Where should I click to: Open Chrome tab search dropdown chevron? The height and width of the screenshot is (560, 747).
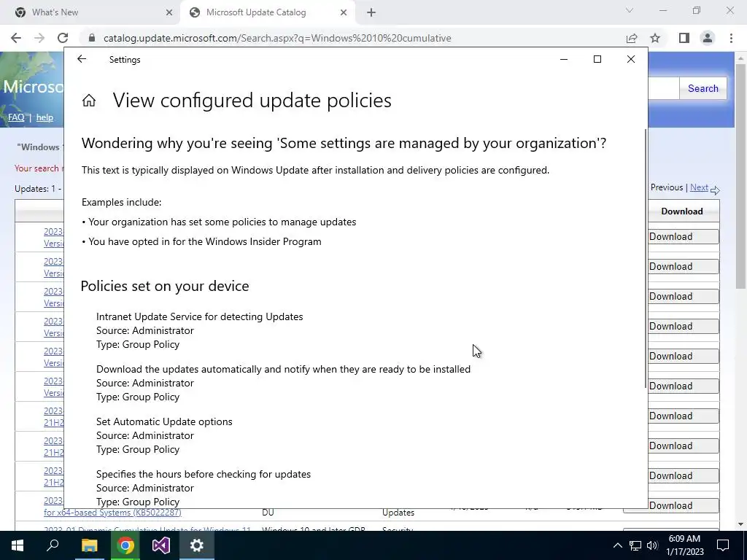click(x=630, y=10)
